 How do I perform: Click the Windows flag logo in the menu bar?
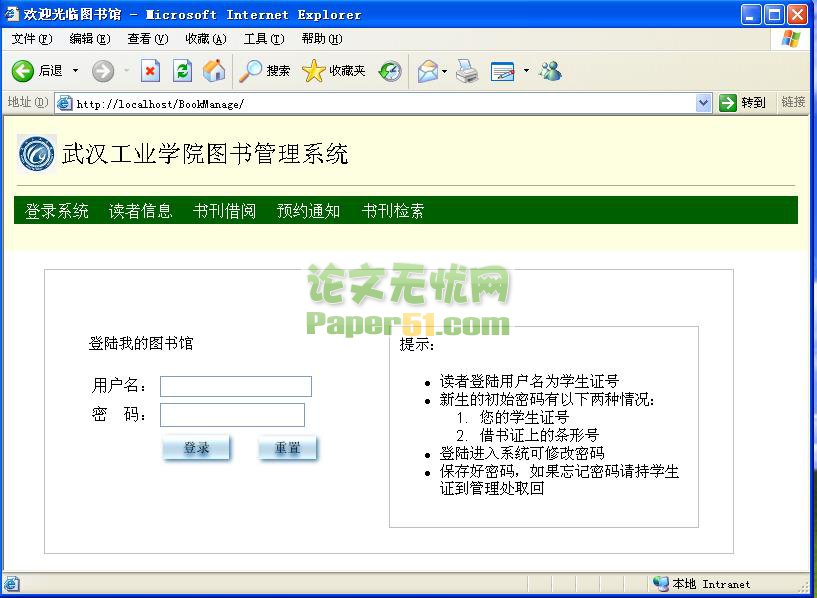[790, 39]
